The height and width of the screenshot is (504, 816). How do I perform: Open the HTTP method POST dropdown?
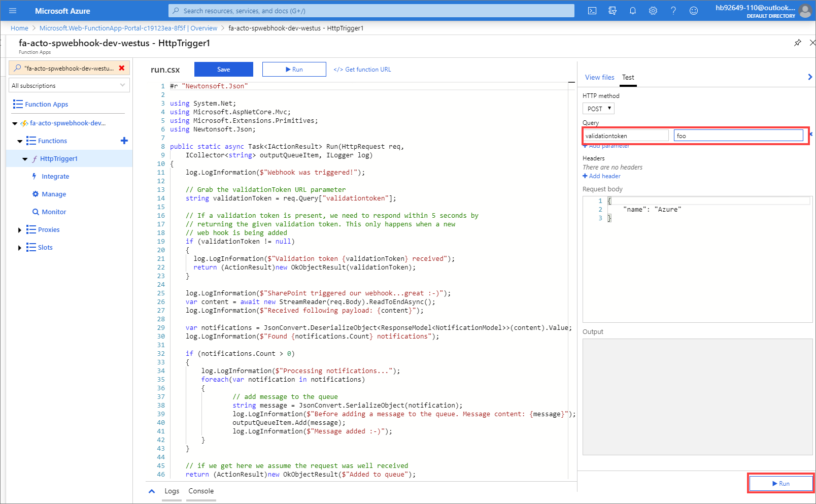tap(598, 109)
